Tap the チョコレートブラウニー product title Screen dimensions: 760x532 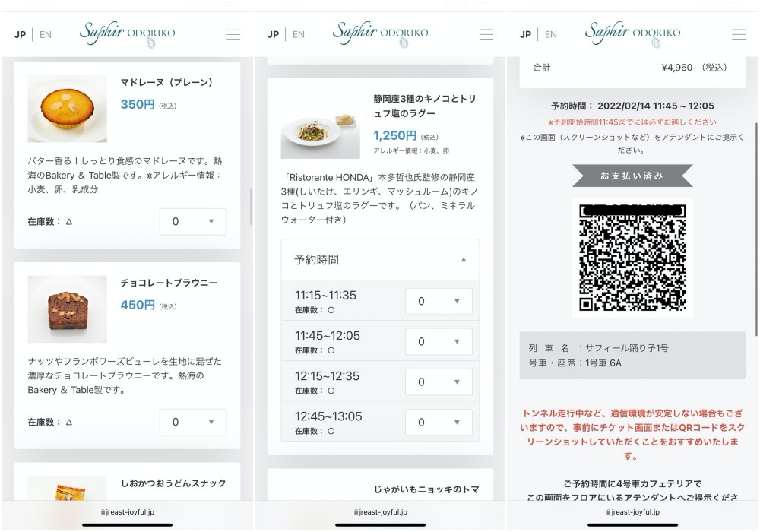[169, 283]
